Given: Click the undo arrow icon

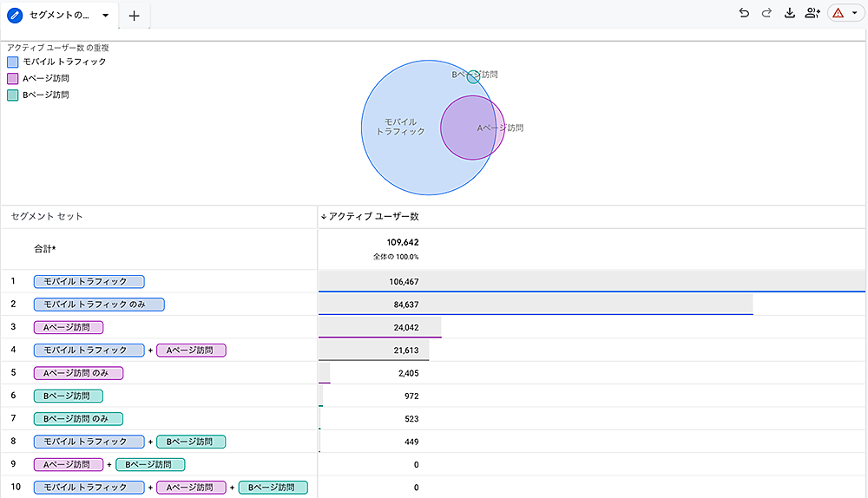Looking at the screenshot, I should (744, 13).
